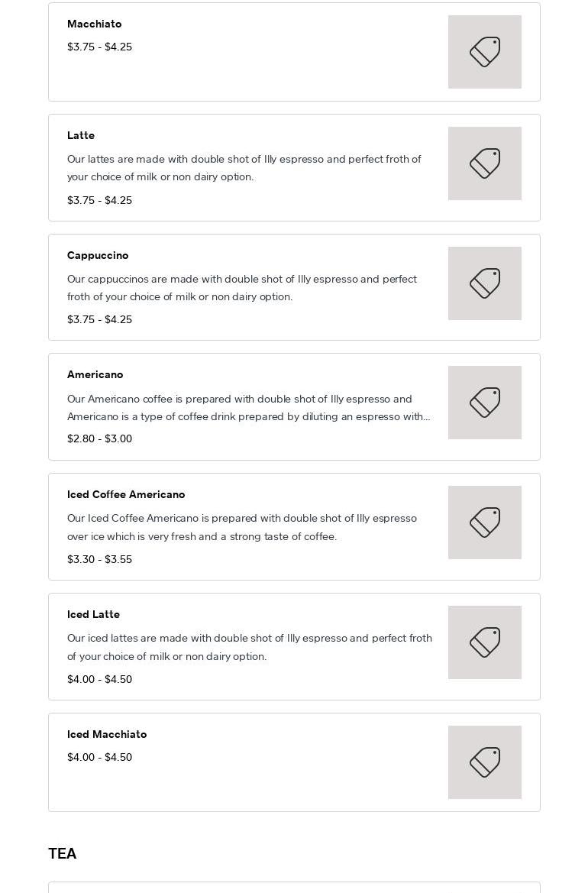Click the Iced Macchiato tag placeholder icon
This screenshot has height=893, width=588.
[484, 762]
